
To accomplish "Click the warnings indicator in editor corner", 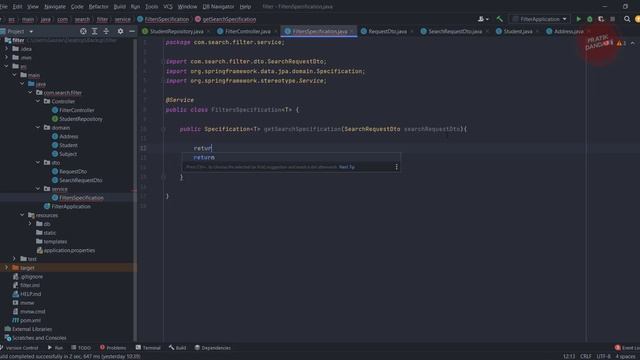I will coord(621,43).
